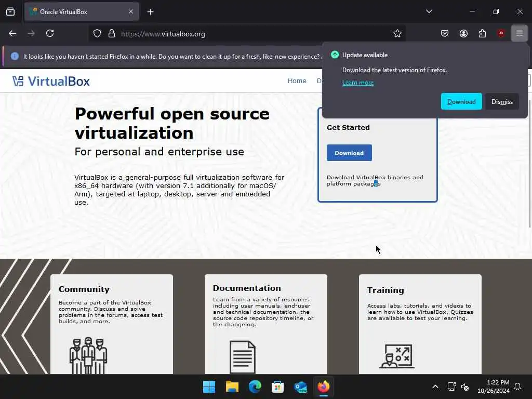Viewport: 532px width, 399px height.
Task: Open the notifications bell
Action: point(518,387)
